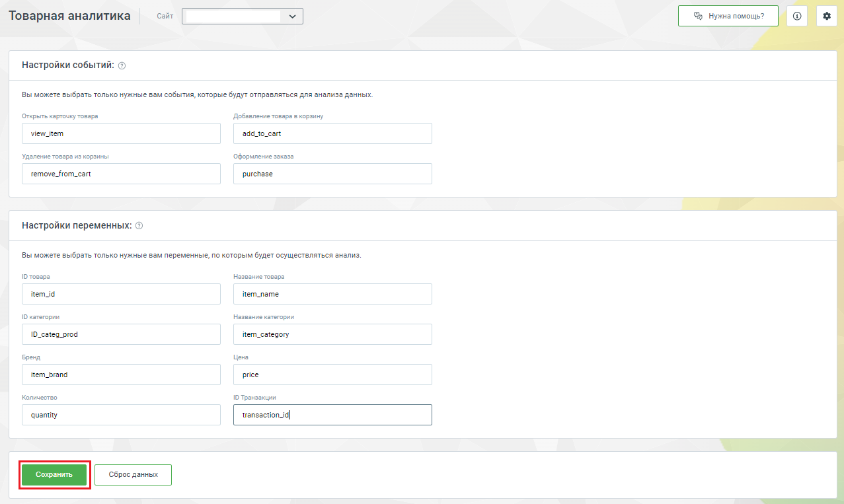Click the Удаление товара из корзины label
This screenshot has width=844, height=504.
tap(65, 157)
